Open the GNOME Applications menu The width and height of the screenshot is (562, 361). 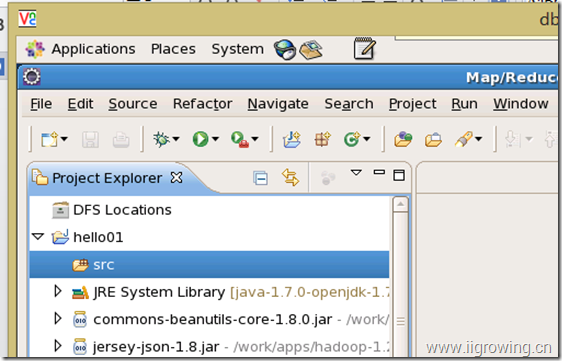[93, 49]
